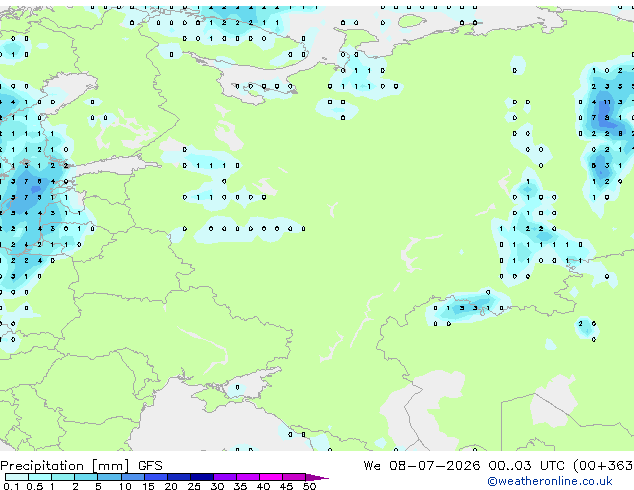The width and height of the screenshot is (634, 490).
Task: Click the '50' legend scale label
Action: (309, 486)
